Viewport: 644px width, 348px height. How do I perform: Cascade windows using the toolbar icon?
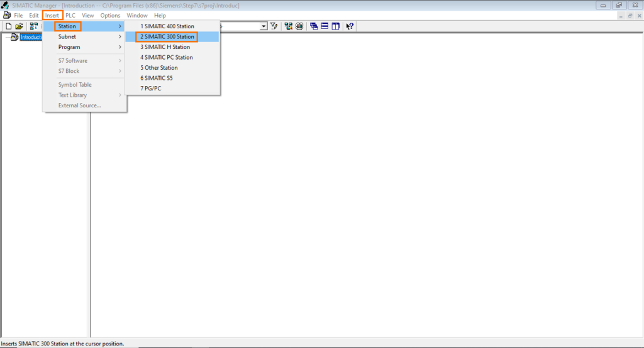[314, 26]
